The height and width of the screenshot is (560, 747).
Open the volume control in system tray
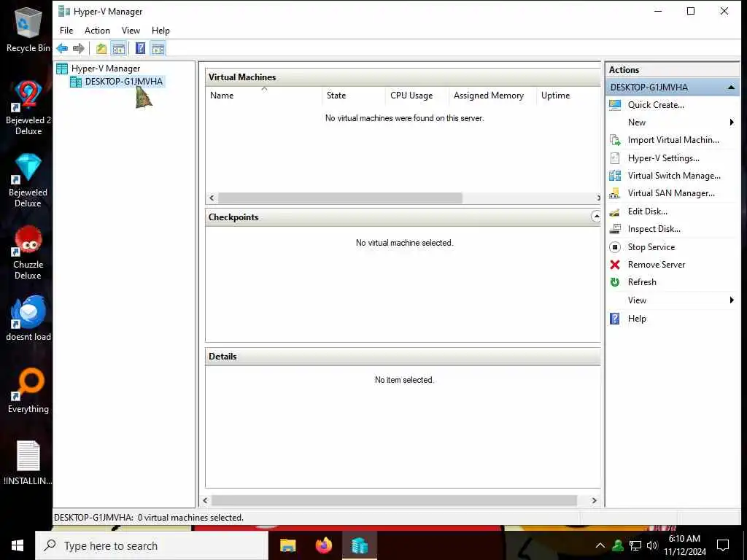coord(651,545)
